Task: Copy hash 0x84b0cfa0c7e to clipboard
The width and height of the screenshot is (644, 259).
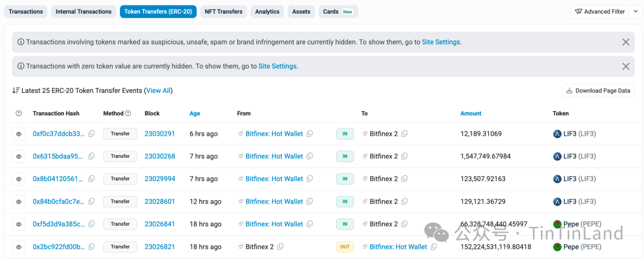Action: 92,201
